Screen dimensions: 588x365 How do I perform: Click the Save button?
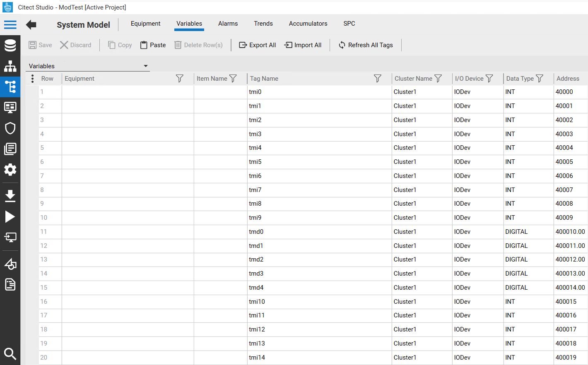pos(40,45)
